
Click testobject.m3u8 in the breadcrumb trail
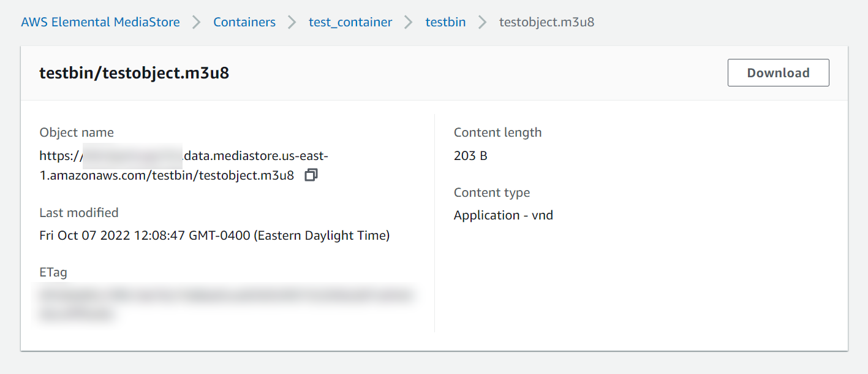tap(546, 22)
